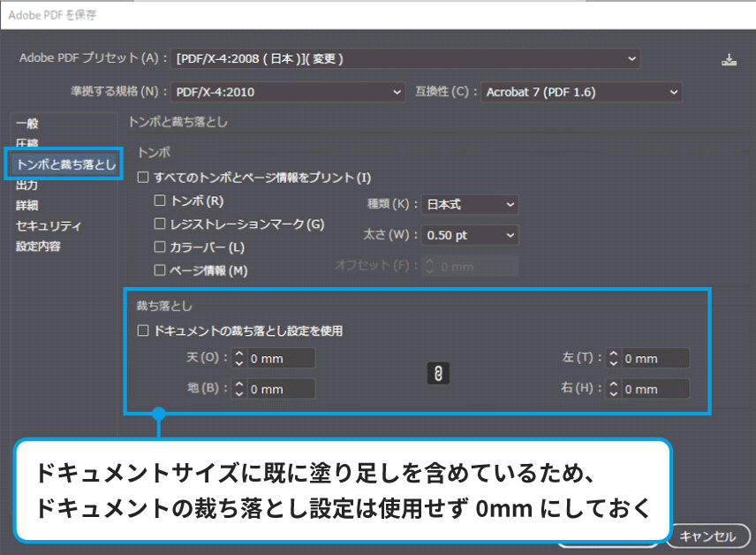Check the トンボ (R) trim marks checkbox
Viewport: 756px width, 555px height.
(161, 201)
